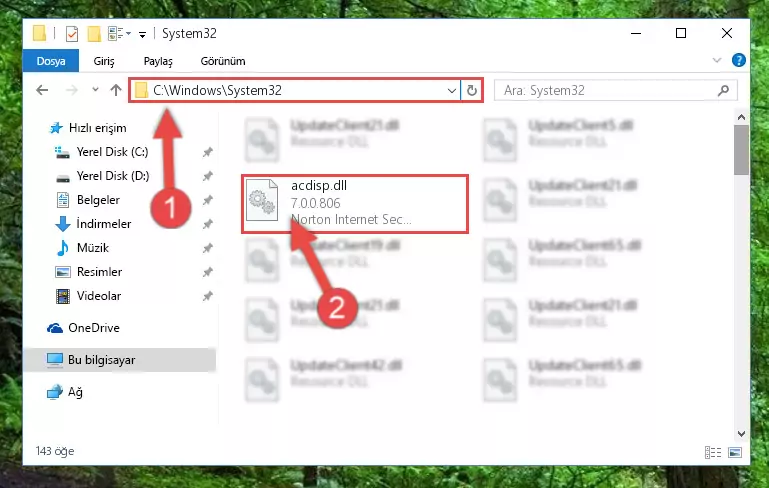Close the System32 window
This screenshot has height=488, width=769.
(727, 33)
